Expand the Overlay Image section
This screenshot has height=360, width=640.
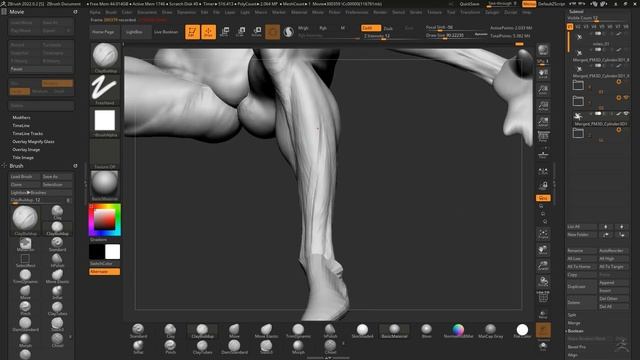(x=26, y=149)
